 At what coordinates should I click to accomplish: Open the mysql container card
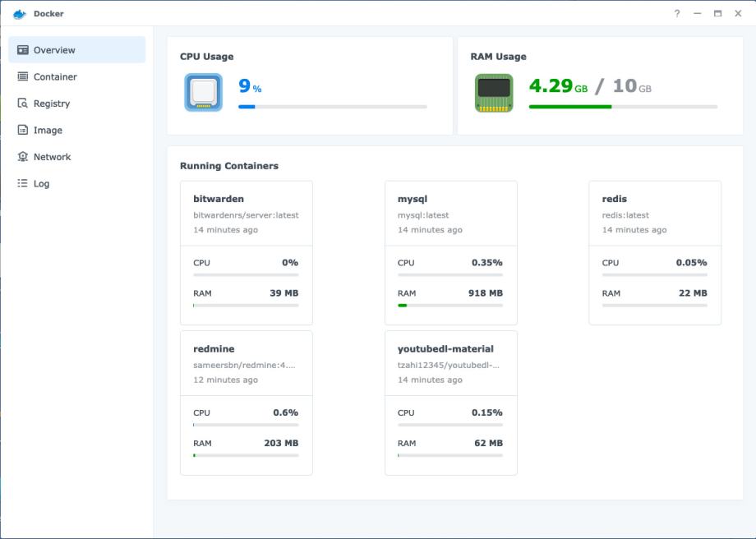[x=451, y=252]
